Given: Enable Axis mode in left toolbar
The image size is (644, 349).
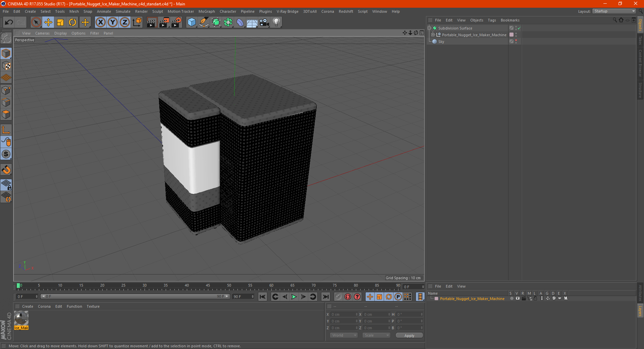Looking at the screenshot, I should pos(6,130).
